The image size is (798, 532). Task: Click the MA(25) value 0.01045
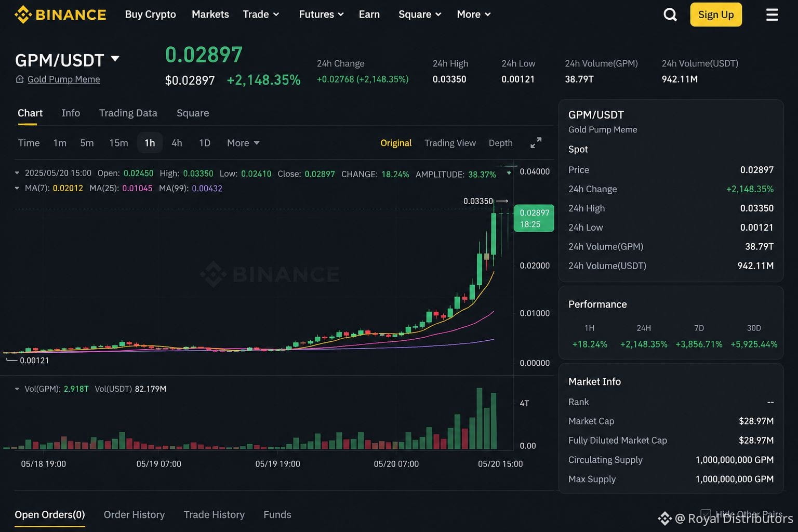click(x=137, y=188)
